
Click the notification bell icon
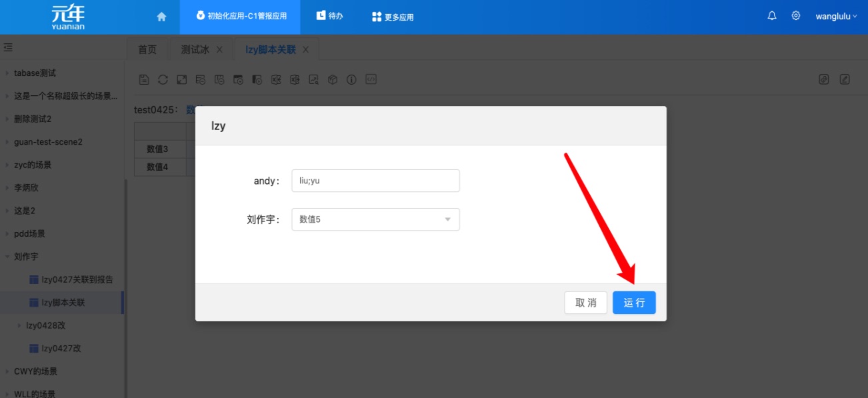[772, 16]
